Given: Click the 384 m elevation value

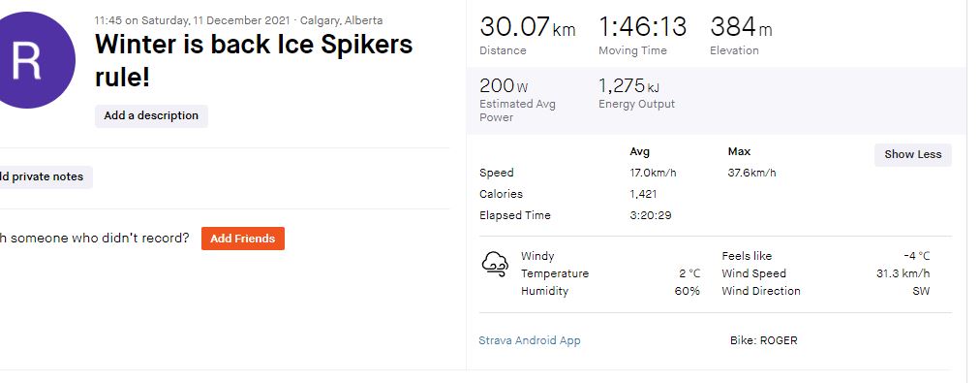Looking at the screenshot, I should [741, 27].
